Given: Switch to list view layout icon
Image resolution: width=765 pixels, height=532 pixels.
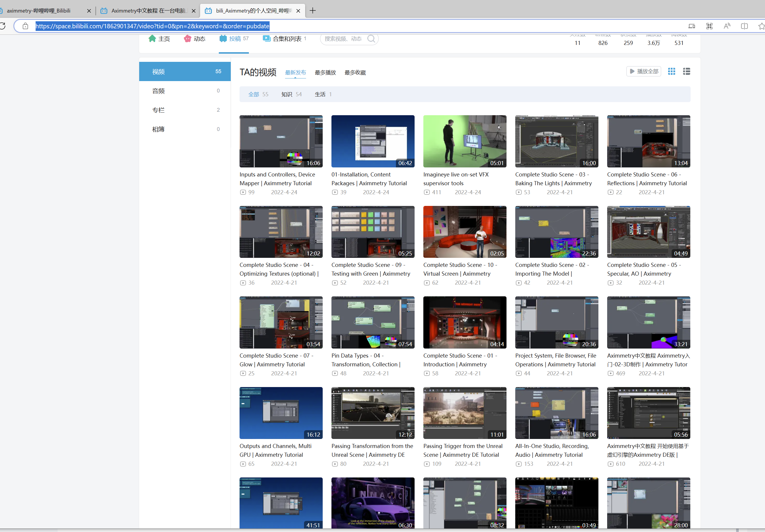Looking at the screenshot, I should pyautogui.click(x=686, y=71).
